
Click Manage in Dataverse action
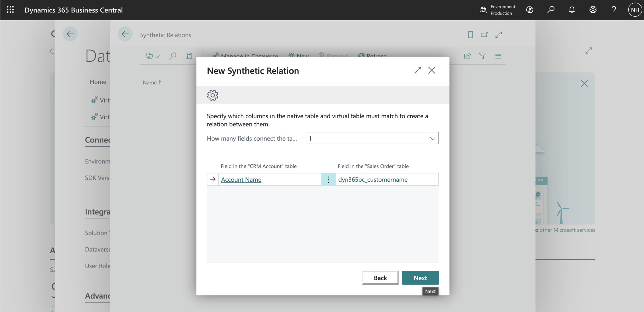pyautogui.click(x=245, y=56)
